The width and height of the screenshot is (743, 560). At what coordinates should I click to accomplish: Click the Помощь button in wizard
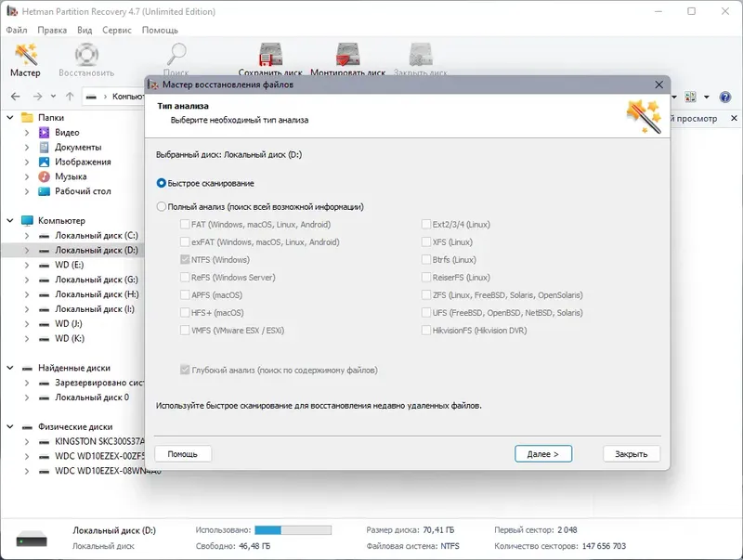click(182, 454)
